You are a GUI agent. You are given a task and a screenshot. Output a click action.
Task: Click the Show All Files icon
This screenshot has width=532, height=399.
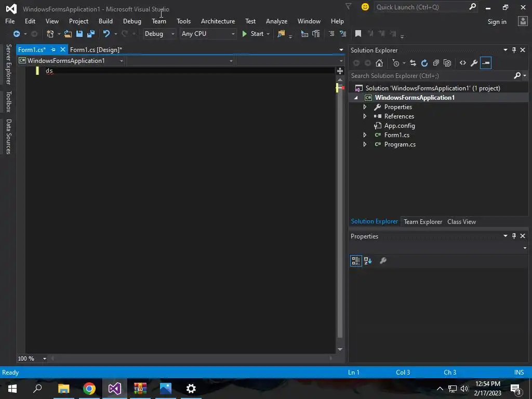(447, 63)
